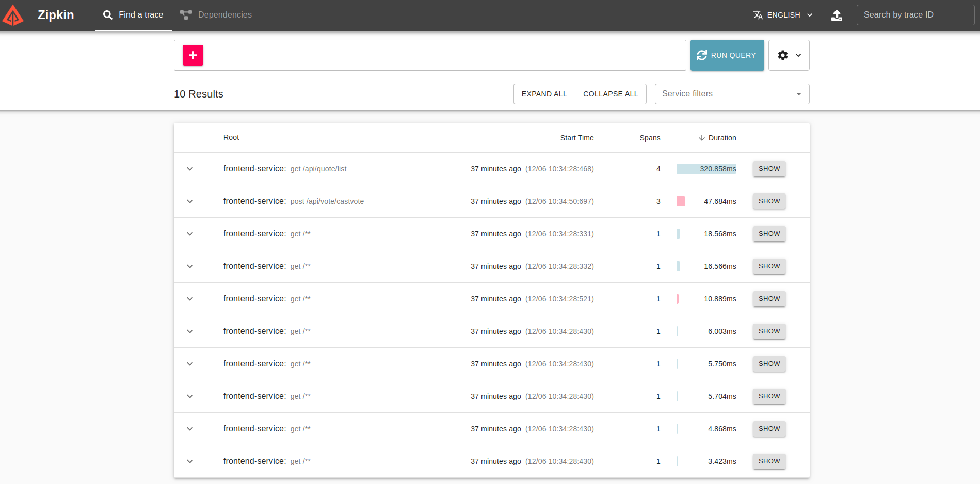Click the span count 3 cell
Viewport: 980px width, 484px height.
[x=658, y=201]
